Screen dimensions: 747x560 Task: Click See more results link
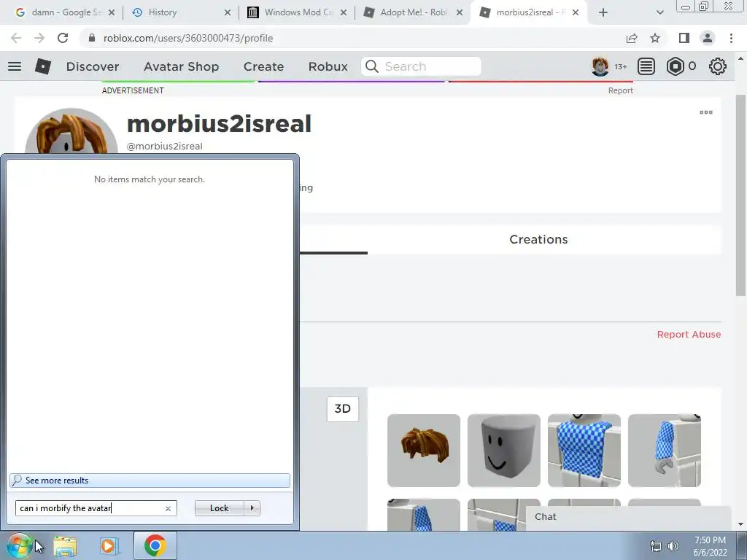[150, 481]
